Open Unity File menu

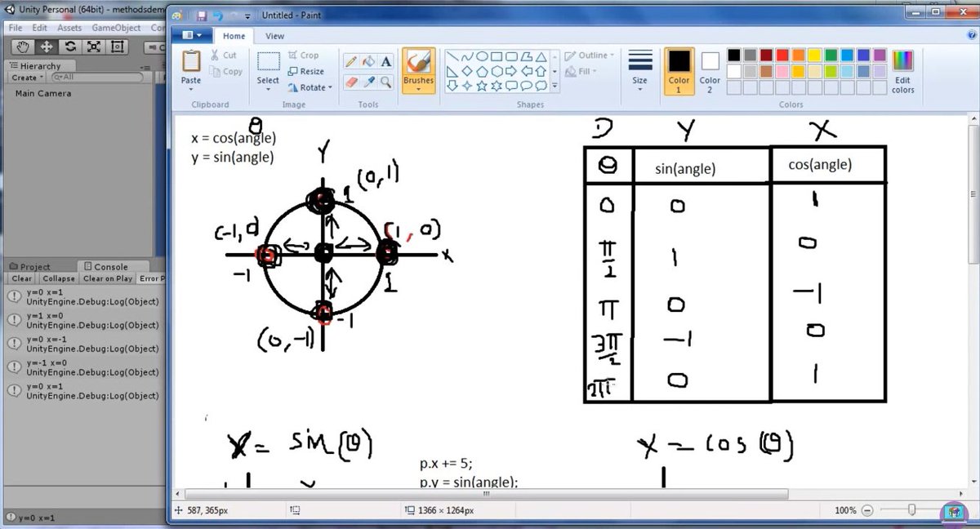click(16, 28)
